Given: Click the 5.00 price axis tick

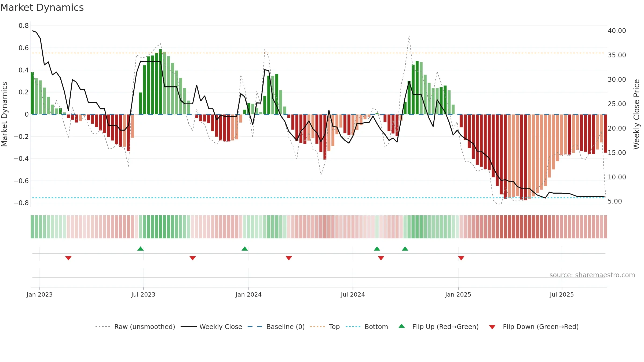Looking at the screenshot, I should point(615,201).
